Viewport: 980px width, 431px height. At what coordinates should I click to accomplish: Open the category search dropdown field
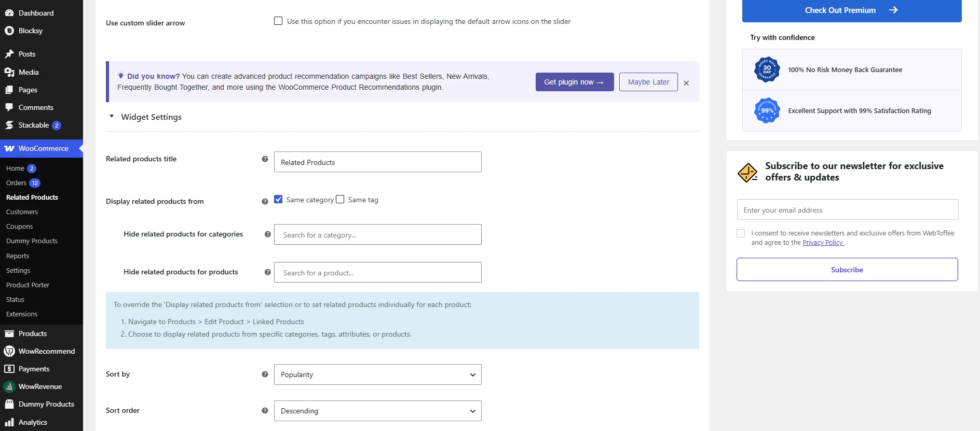[377, 234]
